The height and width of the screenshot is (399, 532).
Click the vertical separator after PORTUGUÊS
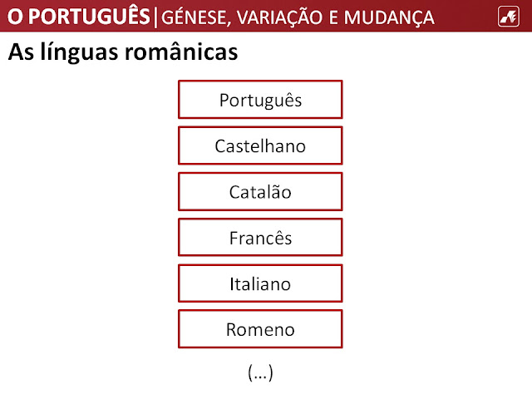[157, 17]
